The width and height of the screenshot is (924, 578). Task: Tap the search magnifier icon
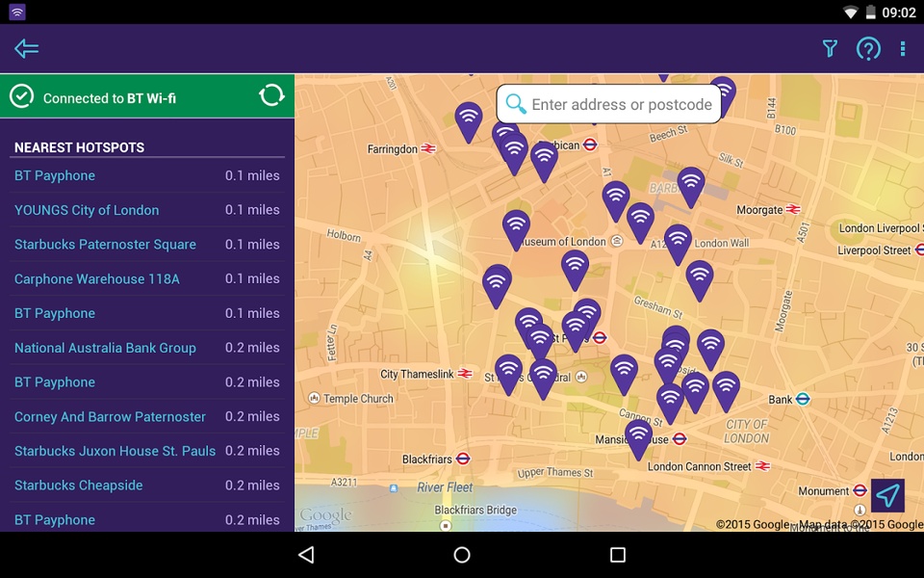[516, 104]
